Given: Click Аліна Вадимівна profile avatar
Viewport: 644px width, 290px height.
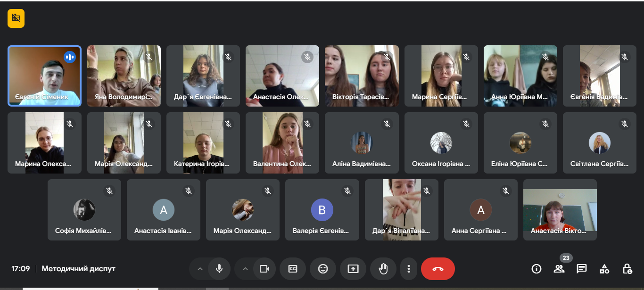Looking at the screenshot, I should click(362, 143).
